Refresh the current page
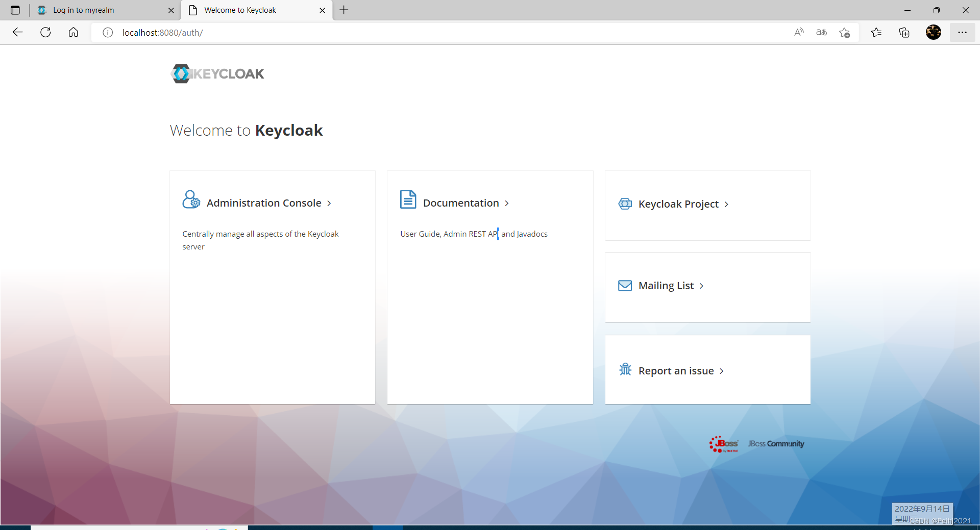This screenshot has width=980, height=530. point(45,32)
